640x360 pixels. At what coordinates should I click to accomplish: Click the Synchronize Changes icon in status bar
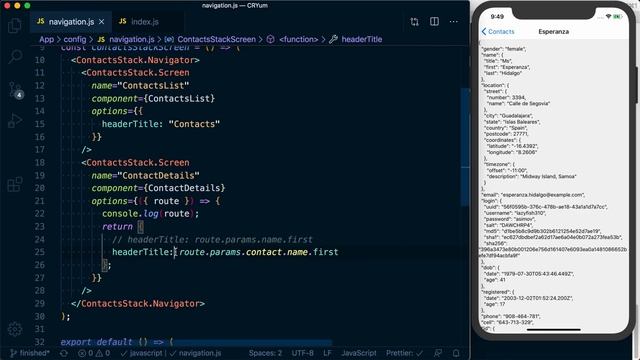pos(64,353)
